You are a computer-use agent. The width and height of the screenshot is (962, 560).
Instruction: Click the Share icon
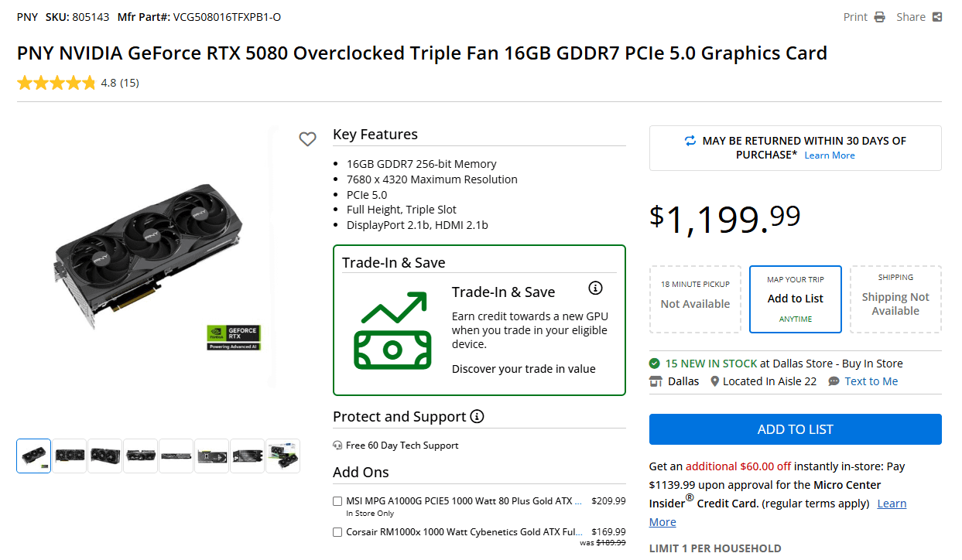(x=937, y=17)
